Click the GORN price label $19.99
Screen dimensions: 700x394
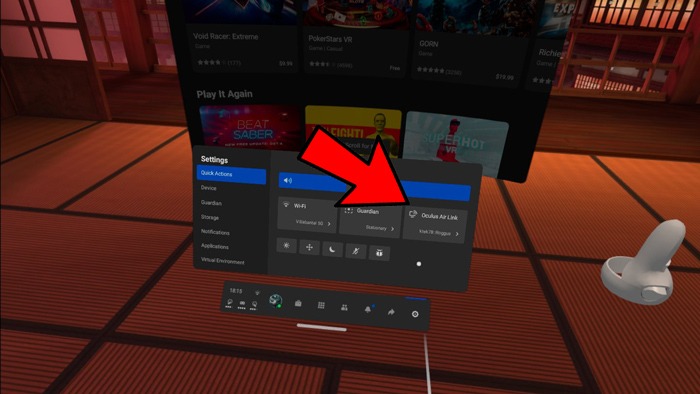(x=504, y=77)
